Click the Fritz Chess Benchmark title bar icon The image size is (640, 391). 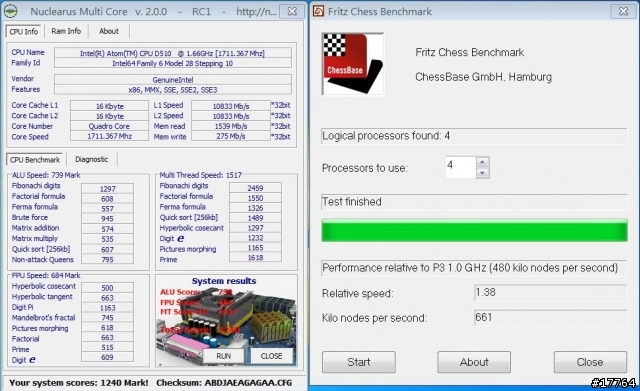318,11
